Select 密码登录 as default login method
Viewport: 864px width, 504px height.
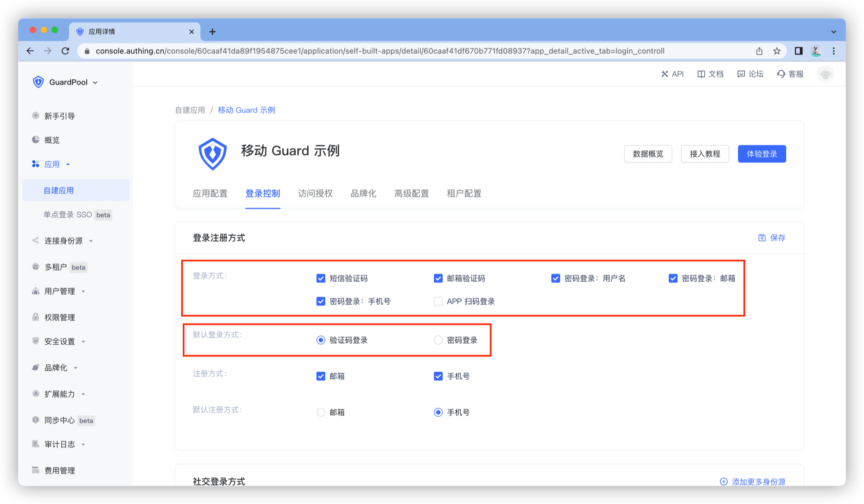438,340
